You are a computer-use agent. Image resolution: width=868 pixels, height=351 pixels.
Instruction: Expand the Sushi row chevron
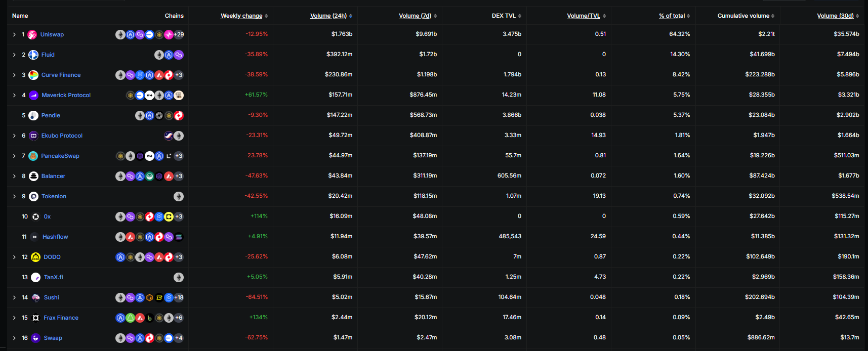point(14,297)
